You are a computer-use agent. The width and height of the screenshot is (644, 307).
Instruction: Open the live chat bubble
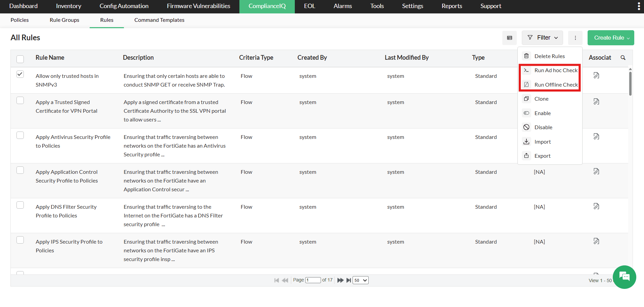(x=624, y=277)
